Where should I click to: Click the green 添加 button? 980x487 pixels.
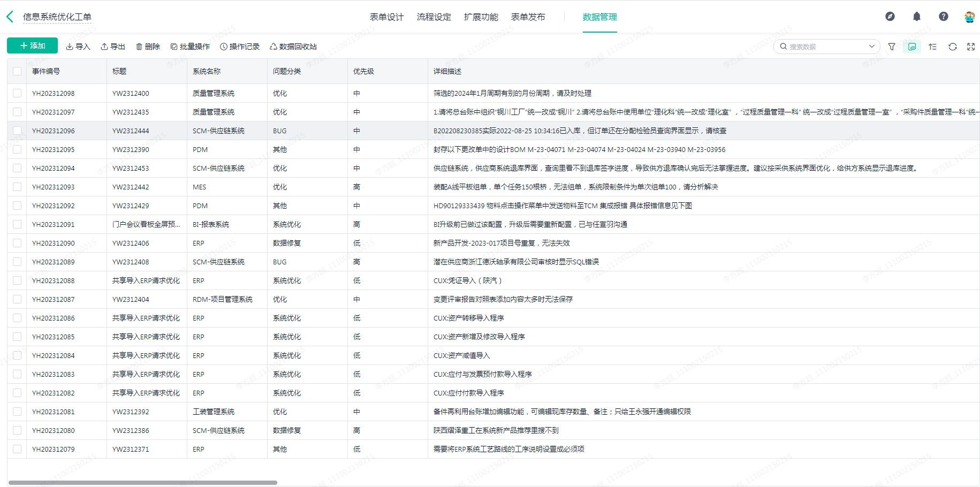[x=32, y=46]
